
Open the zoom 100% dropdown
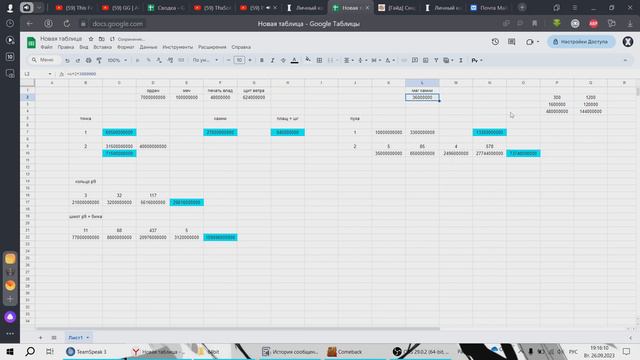[117, 60]
